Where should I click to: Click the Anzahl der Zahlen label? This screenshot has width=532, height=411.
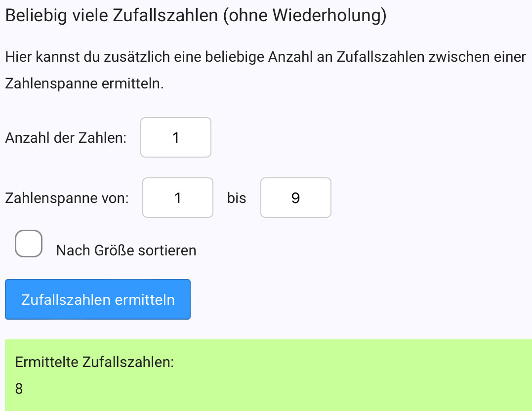pos(66,137)
